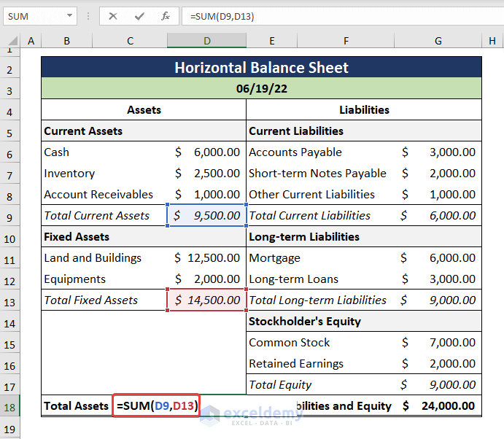Select row 19 header
This screenshot has width=504, height=439.
point(9,429)
